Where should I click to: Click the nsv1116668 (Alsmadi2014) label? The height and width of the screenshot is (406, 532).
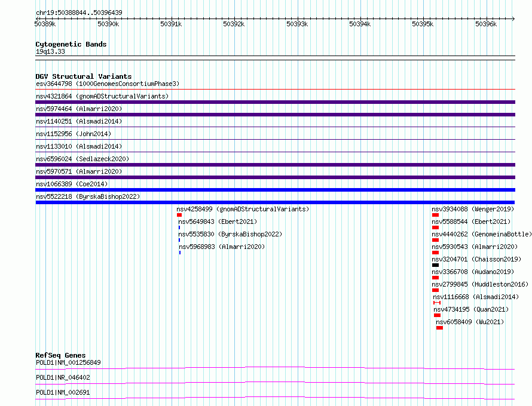[476, 297]
